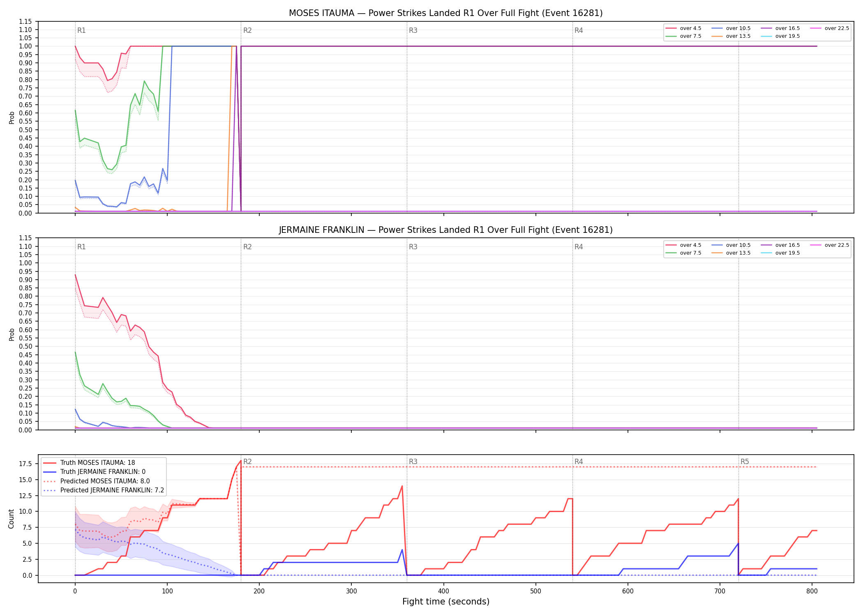Click 'Truth MOSES ITAUMA: 18' legend entry
Screen dimensions: 863x616
[89, 463]
